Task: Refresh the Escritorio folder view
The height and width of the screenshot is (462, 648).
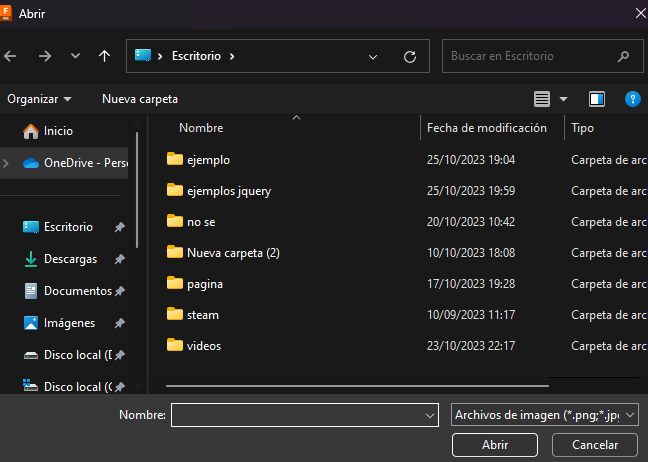Action: [x=410, y=57]
